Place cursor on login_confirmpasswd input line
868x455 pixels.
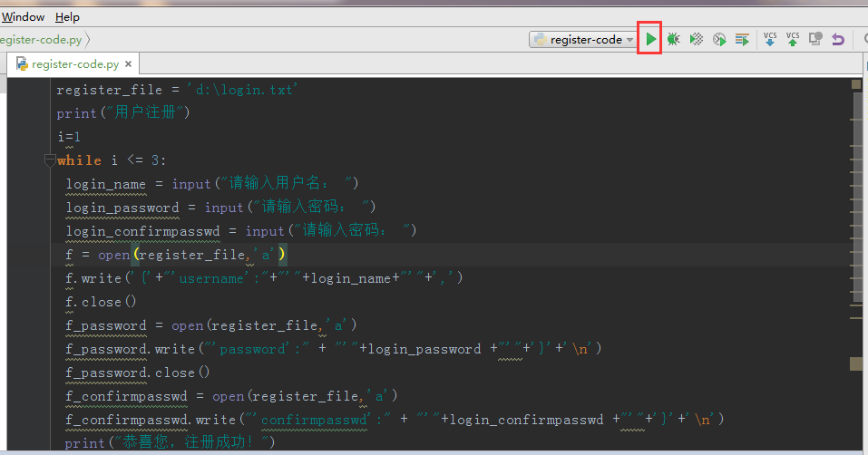click(x=240, y=230)
